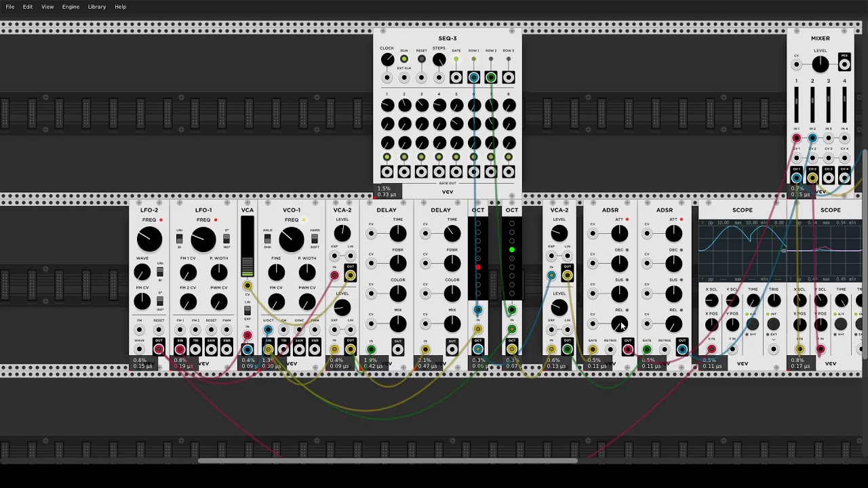Viewport: 868px width, 488px height.
Task: Toggle SEQ-3 step 1 gate light button
Action: tap(387, 157)
